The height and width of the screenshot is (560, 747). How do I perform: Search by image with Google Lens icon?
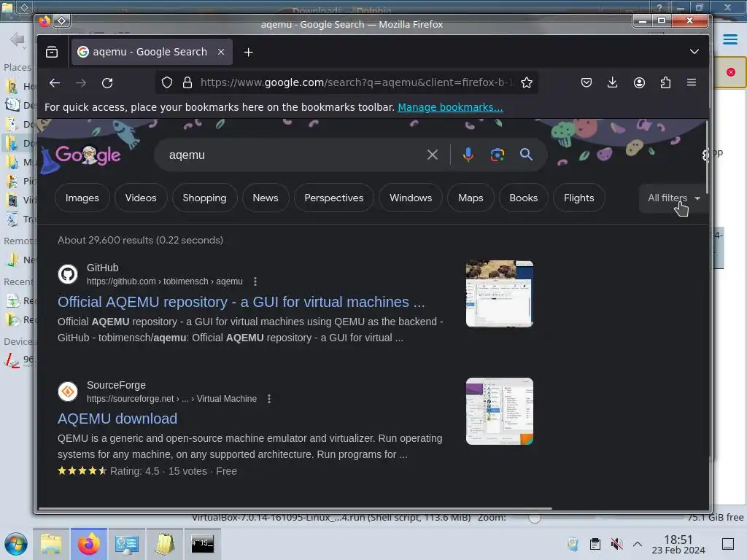coord(498,155)
